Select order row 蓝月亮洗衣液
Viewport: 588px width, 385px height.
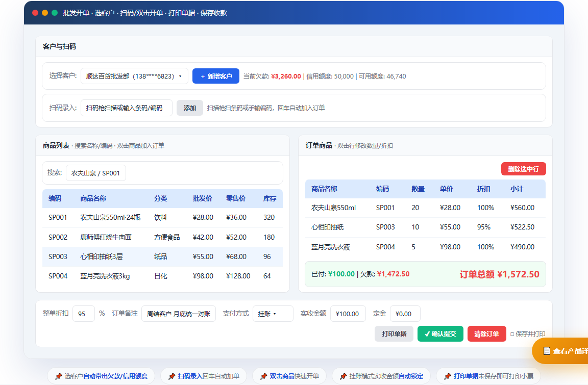point(425,247)
